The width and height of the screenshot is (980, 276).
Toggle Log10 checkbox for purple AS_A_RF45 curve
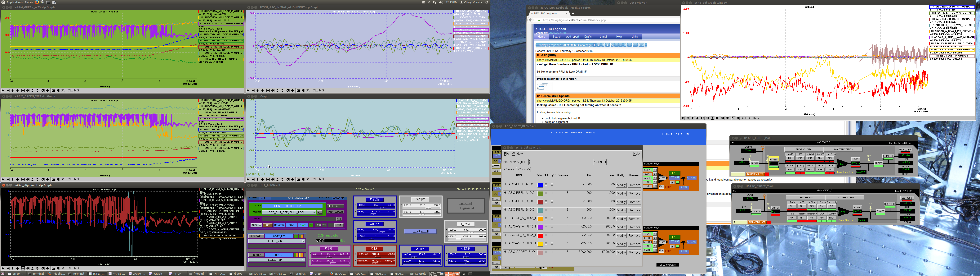(552, 227)
